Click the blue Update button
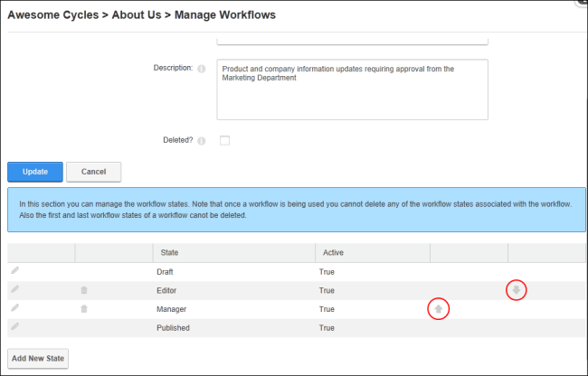 35,172
